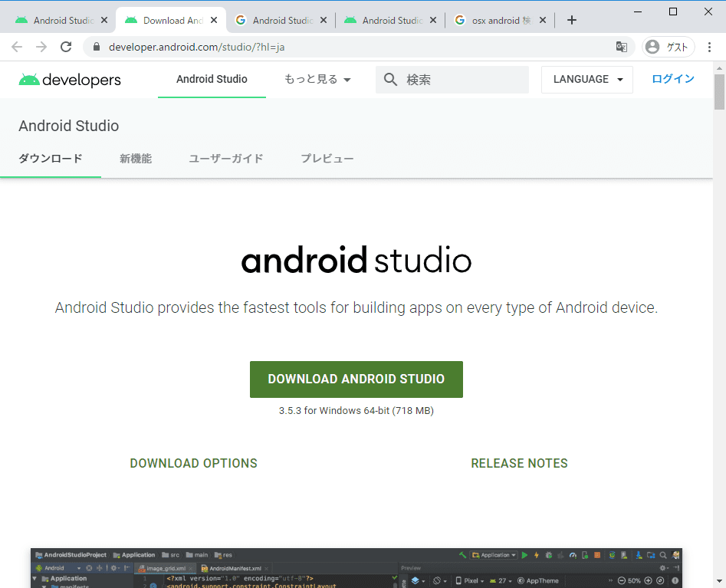This screenshot has height=588, width=726.
Task: Select the ユーザーガイド tab
Action: point(226,159)
